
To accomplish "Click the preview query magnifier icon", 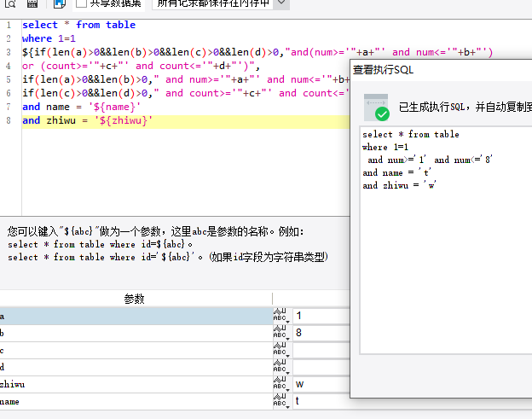I will 10,3.
